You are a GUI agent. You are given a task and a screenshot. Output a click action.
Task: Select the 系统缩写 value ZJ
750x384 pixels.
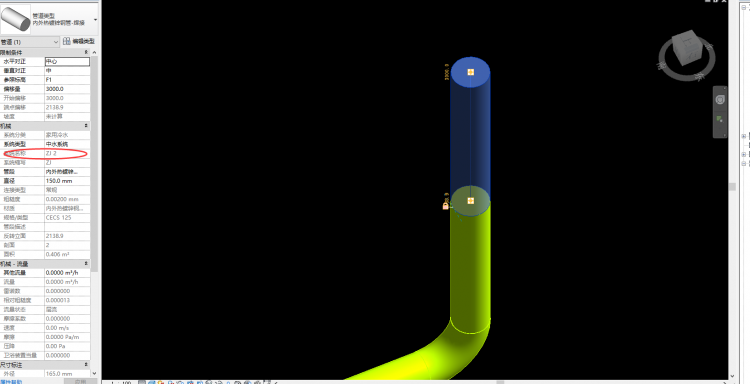pos(67,162)
